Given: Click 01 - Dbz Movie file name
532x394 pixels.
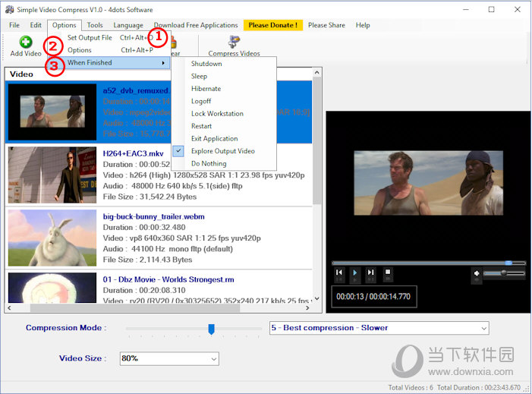Looking at the screenshot, I should [168, 279].
